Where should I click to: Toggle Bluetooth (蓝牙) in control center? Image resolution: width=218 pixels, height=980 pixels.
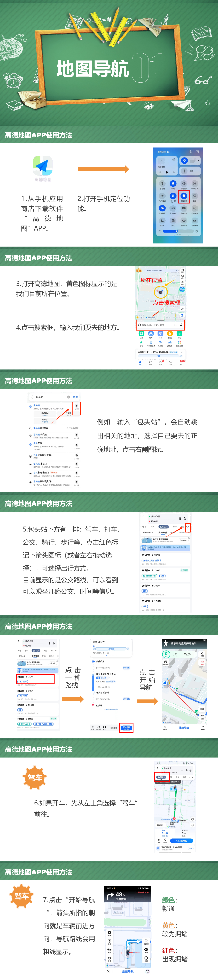185,171
